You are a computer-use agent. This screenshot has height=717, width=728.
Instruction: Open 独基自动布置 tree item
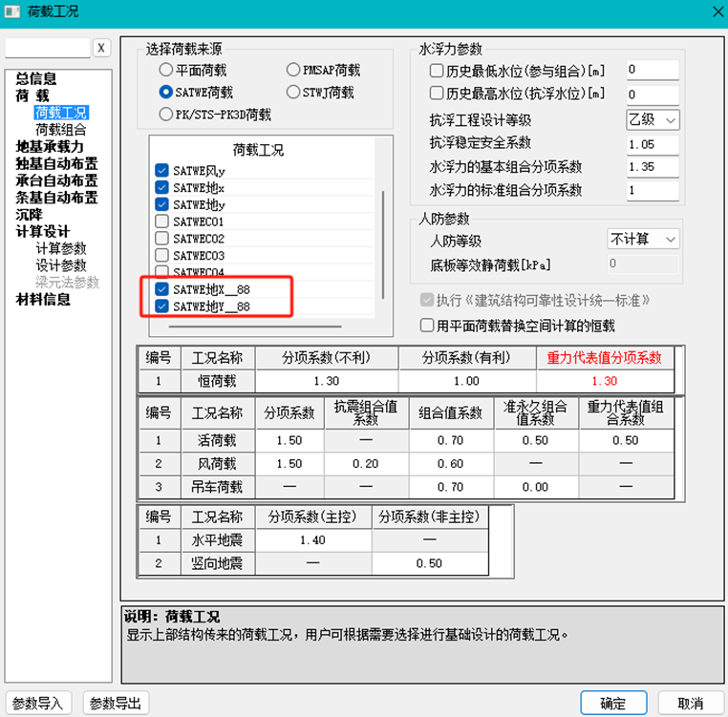[x=56, y=163]
